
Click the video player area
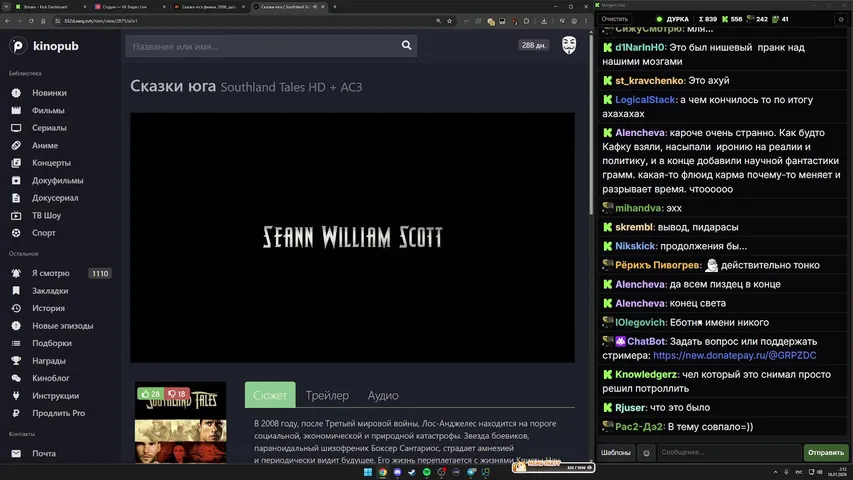click(x=352, y=237)
